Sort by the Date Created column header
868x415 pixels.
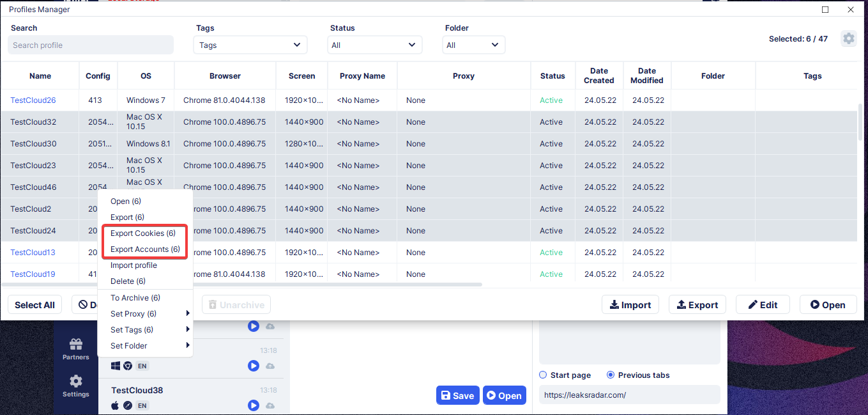(599, 75)
